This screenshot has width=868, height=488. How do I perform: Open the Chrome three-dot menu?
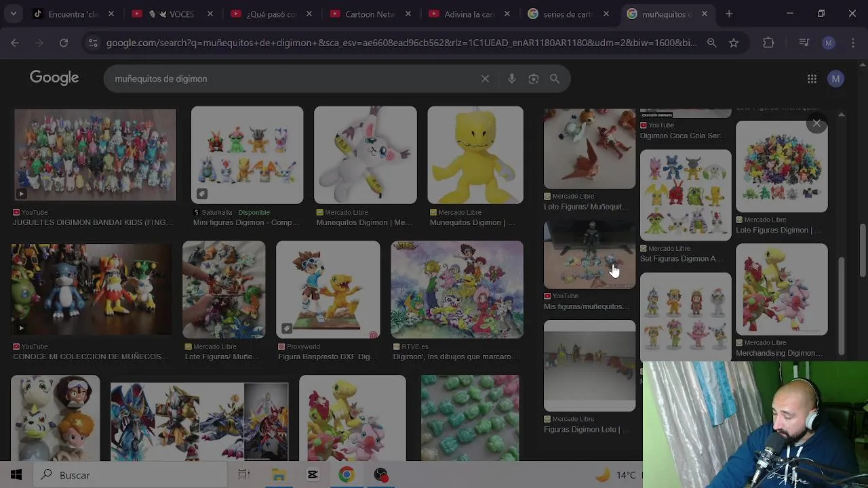pyautogui.click(x=852, y=43)
